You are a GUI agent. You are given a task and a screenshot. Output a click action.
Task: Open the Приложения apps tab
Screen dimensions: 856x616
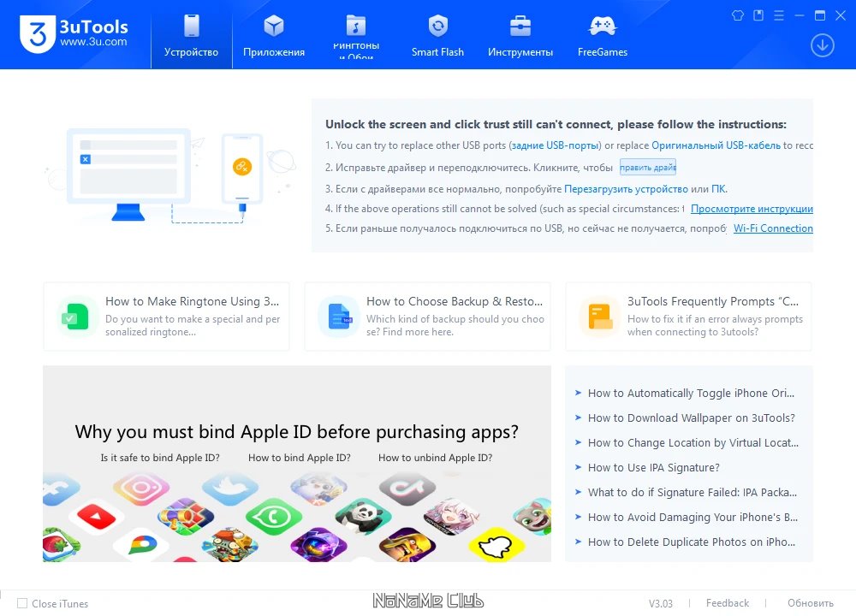click(274, 35)
